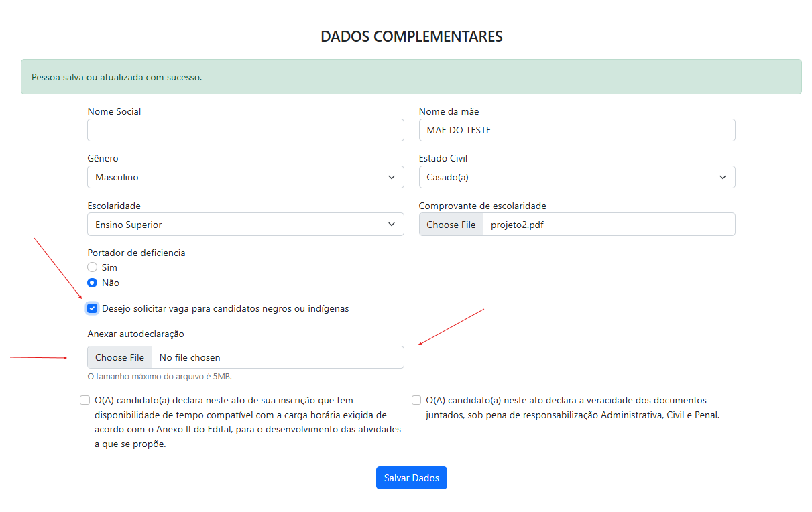Click the No file chosen text
812x512 pixels.
point(190,357)
